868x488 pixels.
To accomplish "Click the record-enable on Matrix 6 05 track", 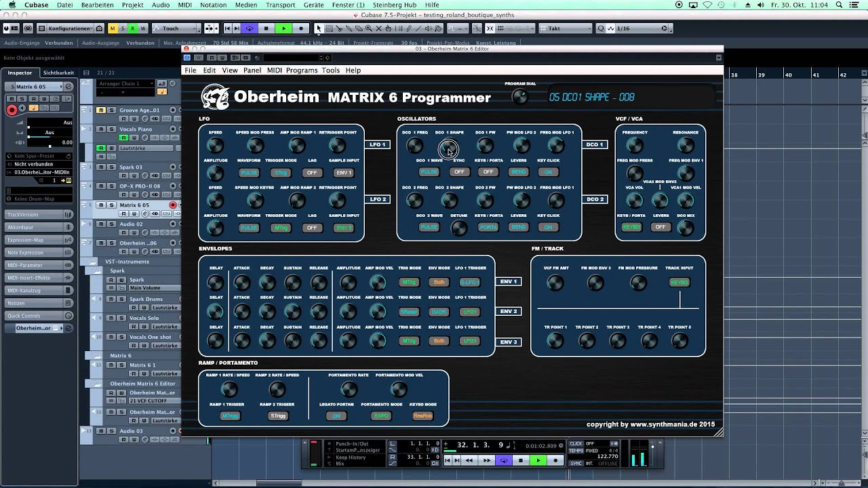I will pos(173,205).
